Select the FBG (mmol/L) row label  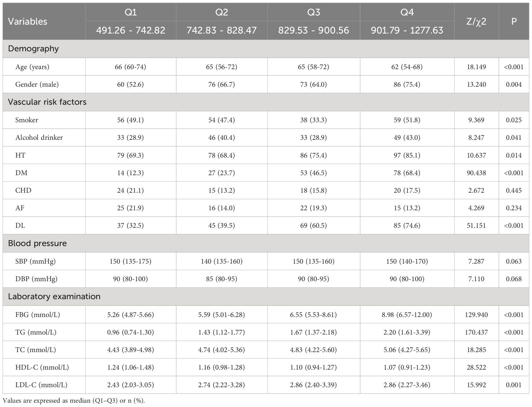(38, 315)
